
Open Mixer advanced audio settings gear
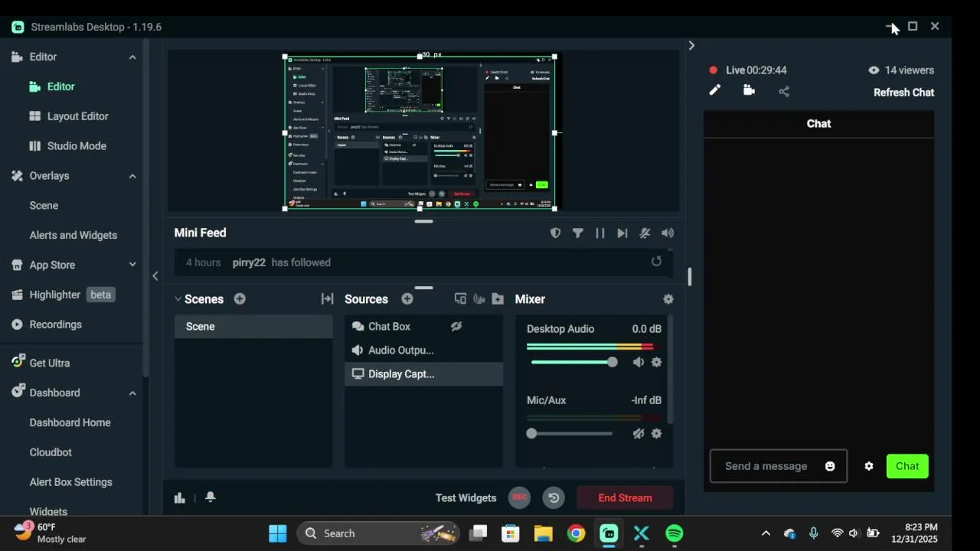tap(668, 299)
